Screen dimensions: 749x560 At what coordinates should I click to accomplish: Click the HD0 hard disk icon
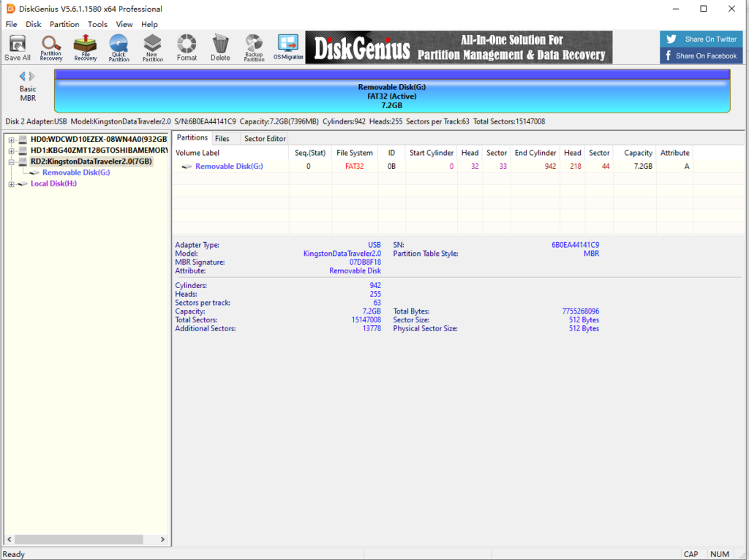click(x=23, y=140)
